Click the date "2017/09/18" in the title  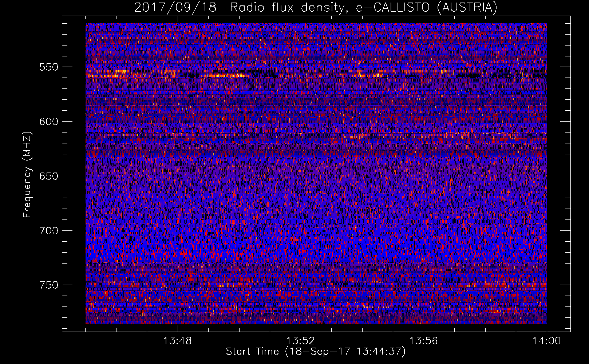(175, 8)
